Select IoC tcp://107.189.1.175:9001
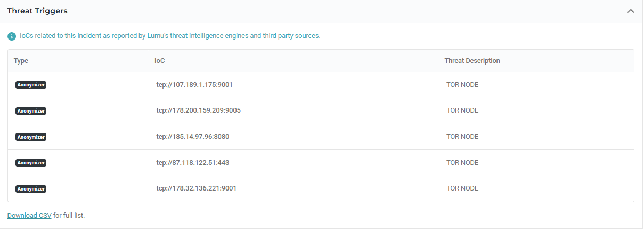Image resolution: width=644 pixels, height=229 pixels. coord(194,85)
